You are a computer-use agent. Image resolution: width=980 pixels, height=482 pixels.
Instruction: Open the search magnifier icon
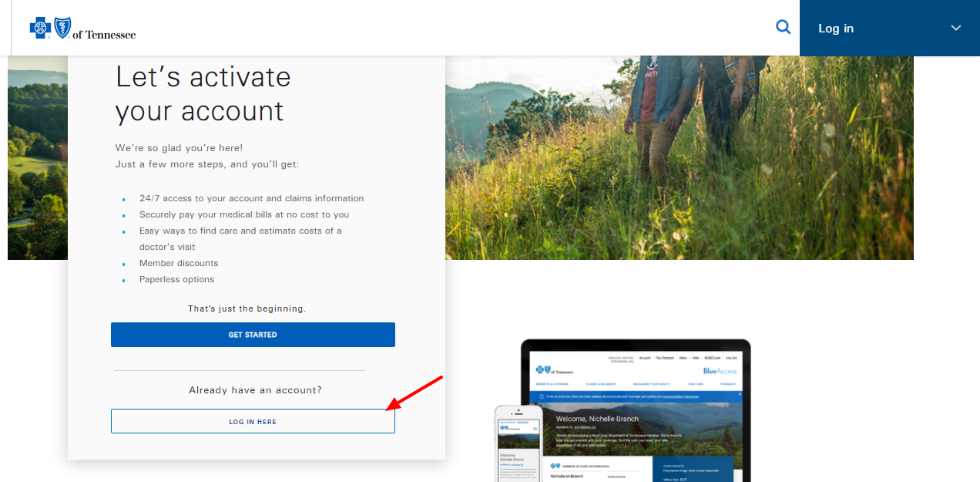click(783, 28)
